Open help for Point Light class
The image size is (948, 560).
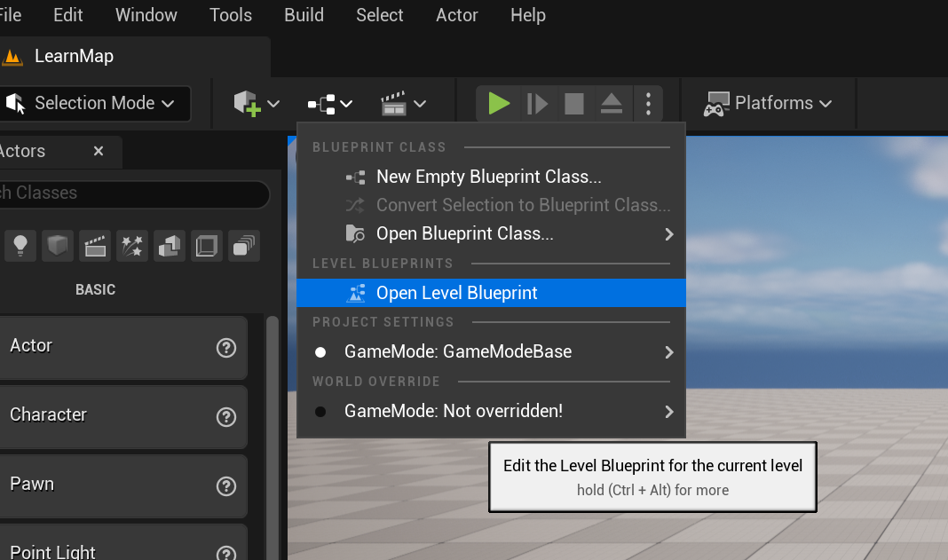coord(226,552)
